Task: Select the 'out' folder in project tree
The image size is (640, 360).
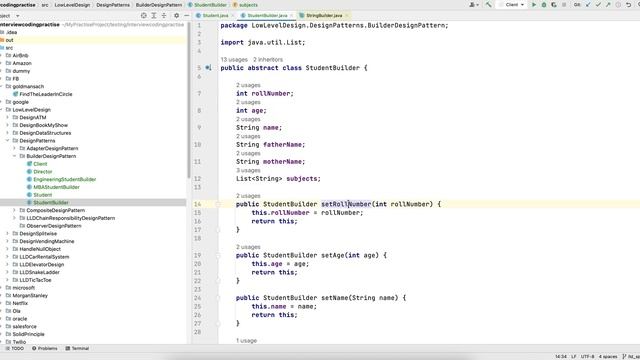Action: 9,40
